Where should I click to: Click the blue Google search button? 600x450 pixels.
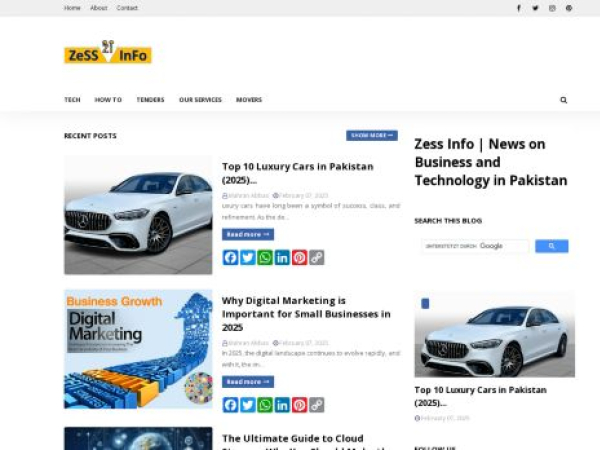[x=551, y=246]
